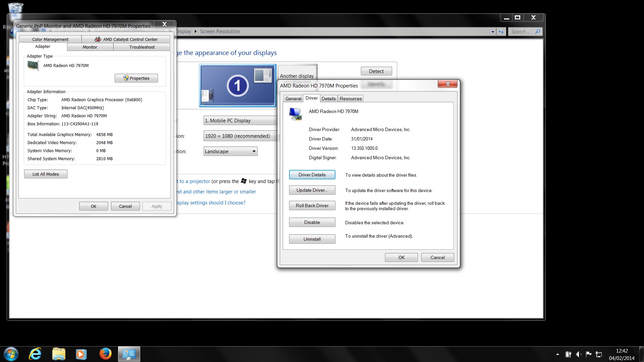Click the connect to a projector link

pyautogui.click(x=193, y=181)
